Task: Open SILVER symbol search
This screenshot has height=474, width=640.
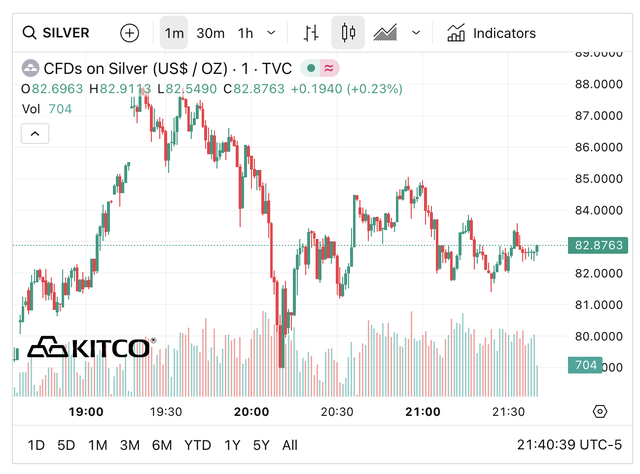Action: point(58,33)
